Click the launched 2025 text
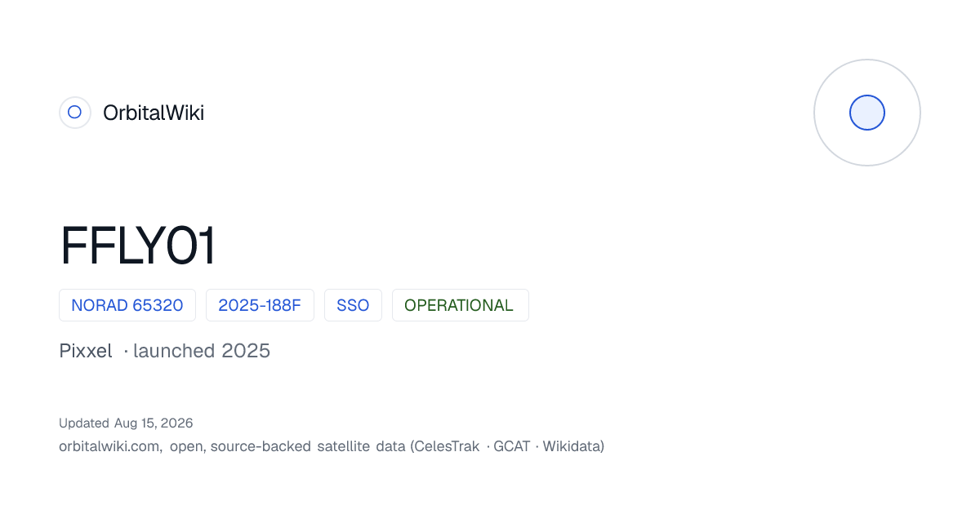Image resolution: width=980 pixels, height=514 pixels. 202,351
